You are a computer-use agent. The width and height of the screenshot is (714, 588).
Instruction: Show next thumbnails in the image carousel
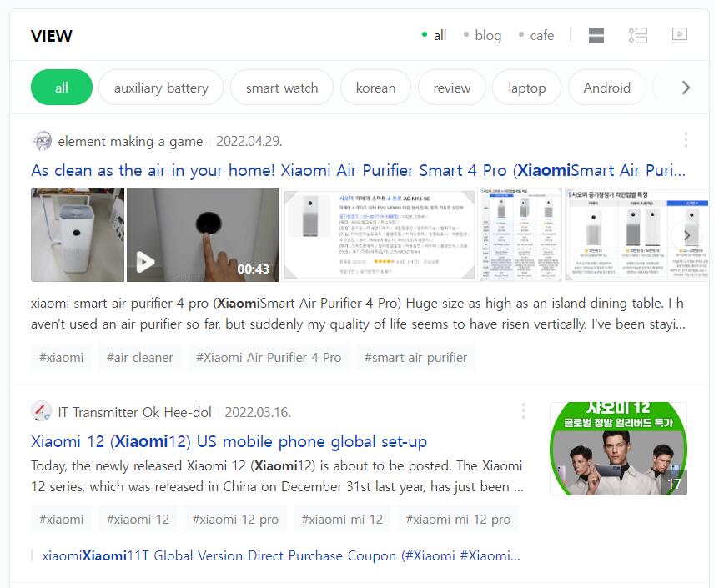tap(686, 235)
